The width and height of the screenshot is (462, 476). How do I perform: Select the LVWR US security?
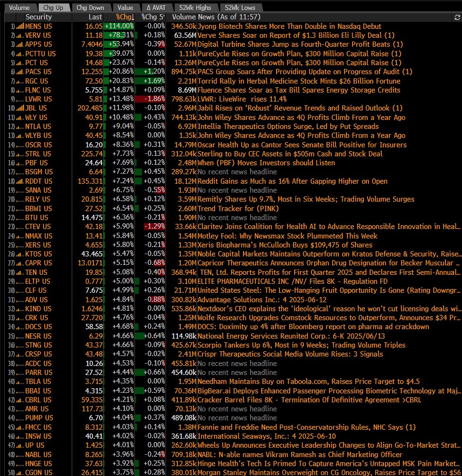39,99
